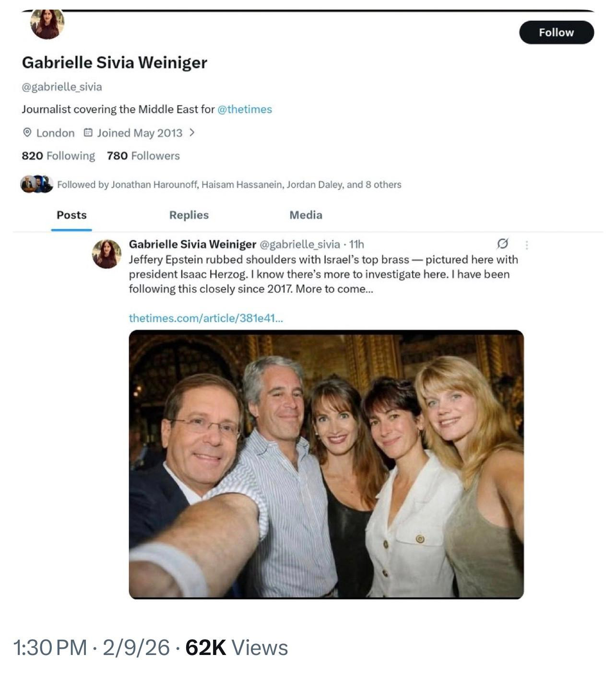Open the post's three-dot More menu
Image resolution: width=616 pixels, height=678 pixels.
[x=527, y=245]
